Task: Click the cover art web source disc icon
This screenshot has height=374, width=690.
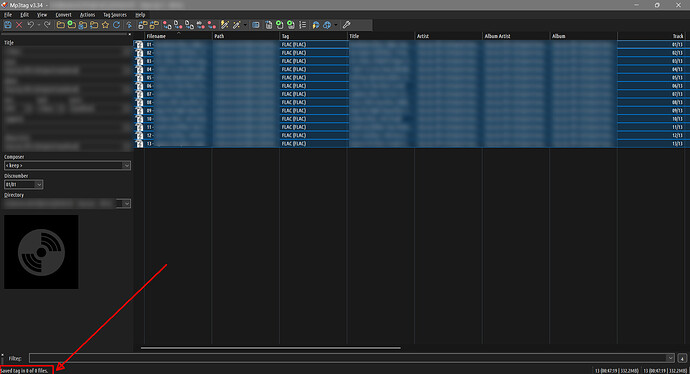Action: 327,25
